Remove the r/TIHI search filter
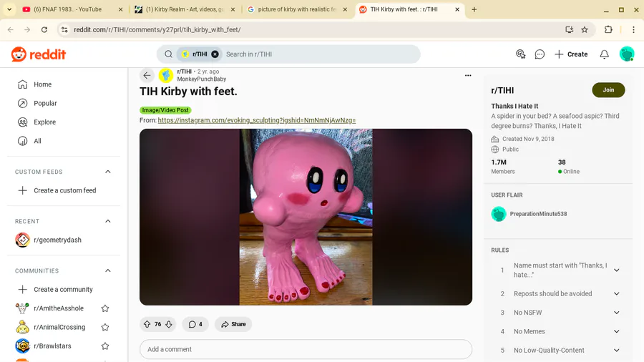Viewport: 644px width, 362px height. [x=215, y=54]
